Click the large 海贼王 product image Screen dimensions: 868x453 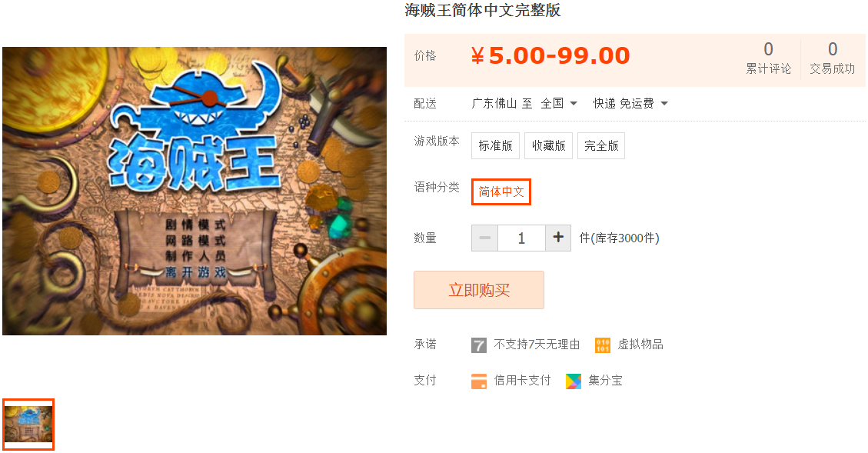195,191
